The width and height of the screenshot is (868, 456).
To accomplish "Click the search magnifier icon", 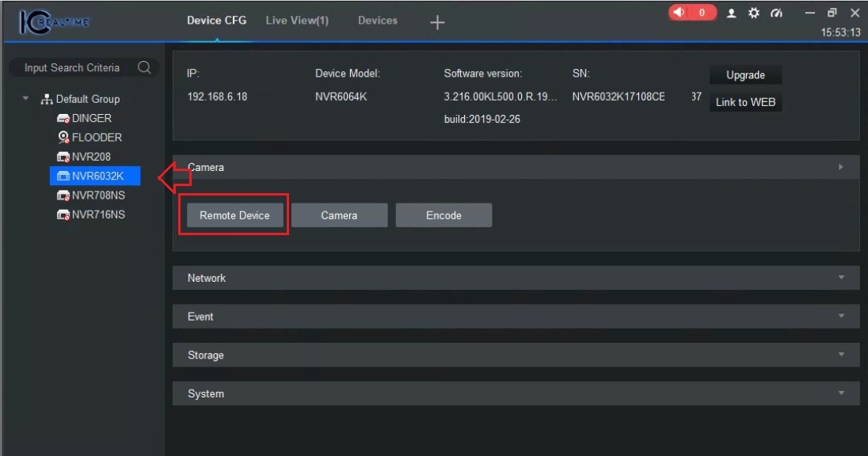I will (145, 67).
